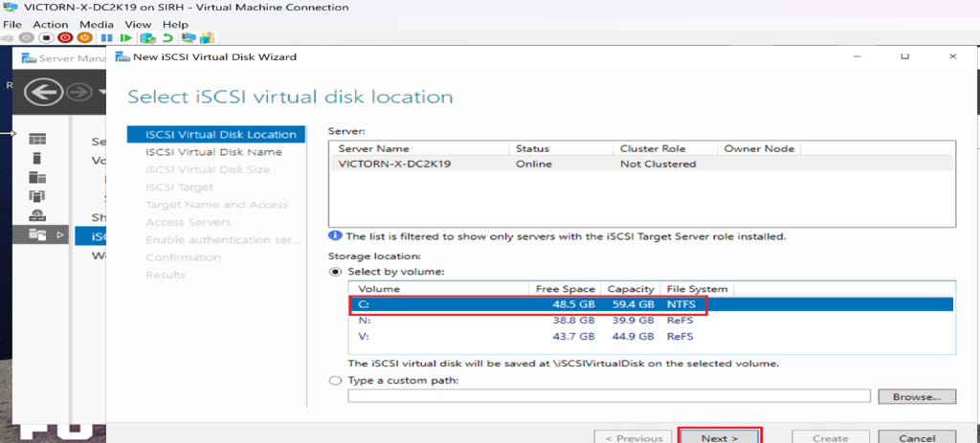Open the Dashboard icon in Server Manager sidebar

(x=37, y=140)
